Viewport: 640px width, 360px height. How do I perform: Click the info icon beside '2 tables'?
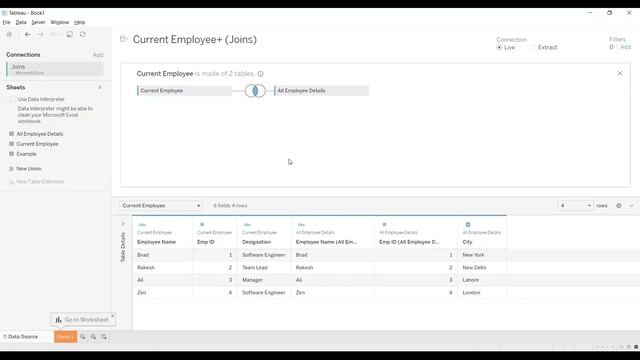tap(260, 74)
